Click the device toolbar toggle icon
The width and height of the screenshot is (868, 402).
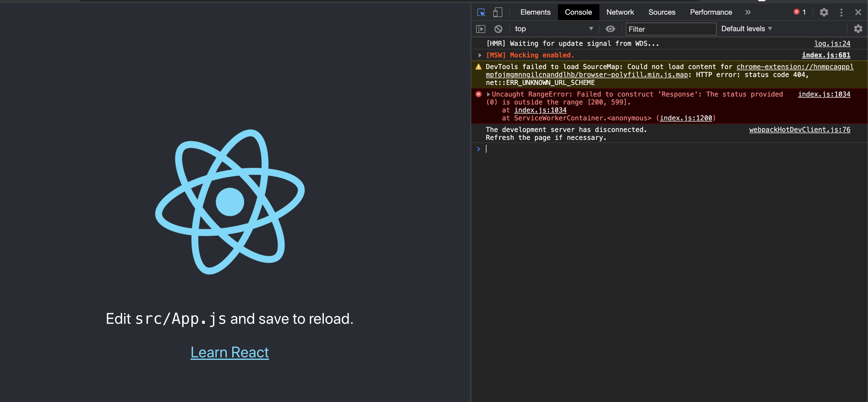click(498, 12)
